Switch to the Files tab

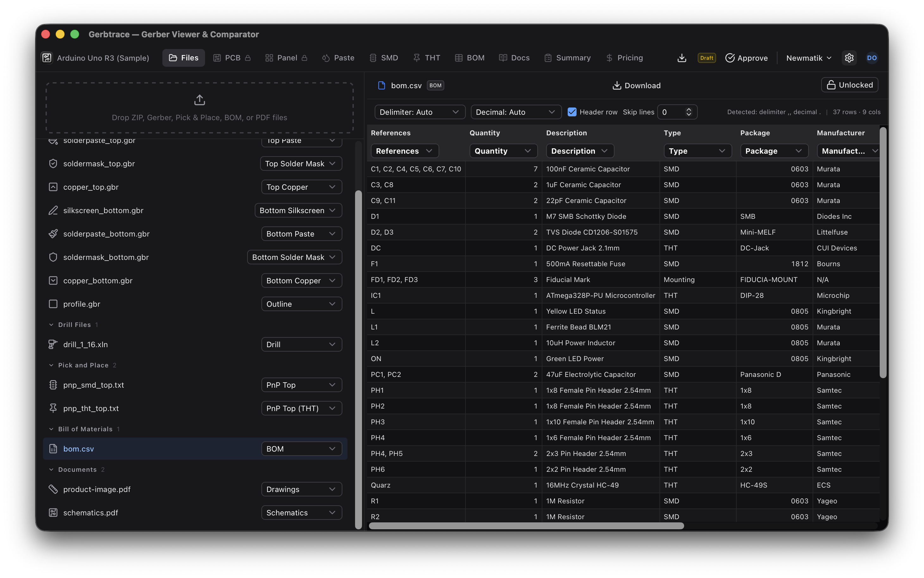click(x=184, y=58)
